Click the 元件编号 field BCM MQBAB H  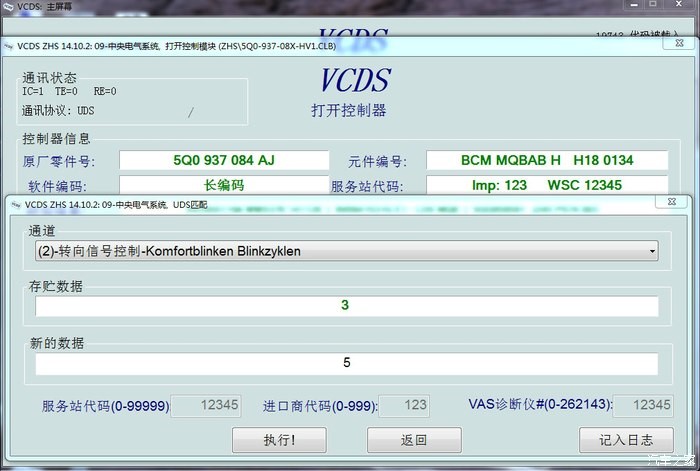coord(547,160)
